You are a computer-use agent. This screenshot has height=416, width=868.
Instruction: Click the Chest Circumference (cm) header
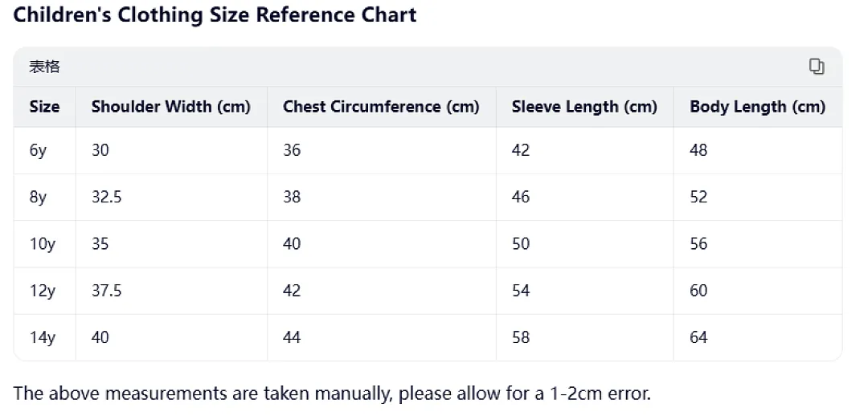[x=382, y=106]
